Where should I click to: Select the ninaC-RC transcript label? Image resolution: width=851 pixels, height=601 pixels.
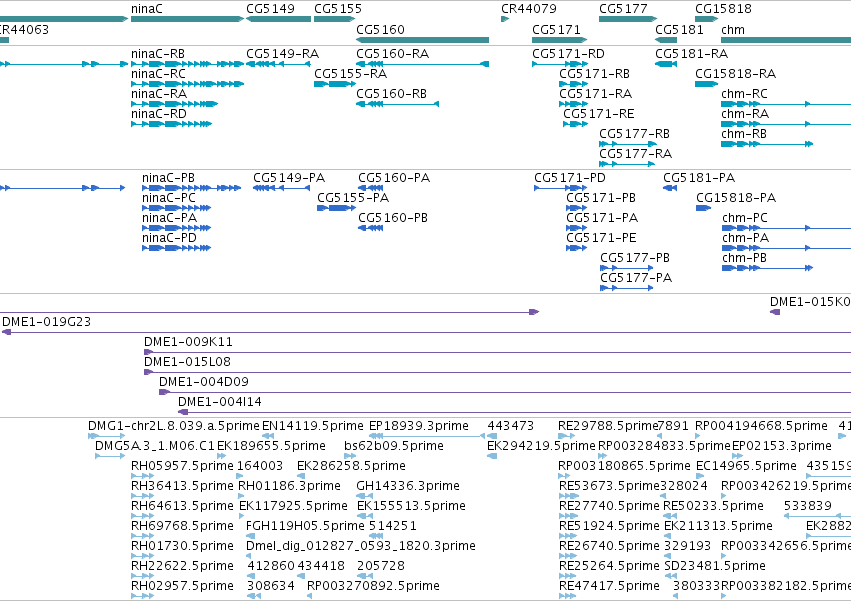coord(158,74)
